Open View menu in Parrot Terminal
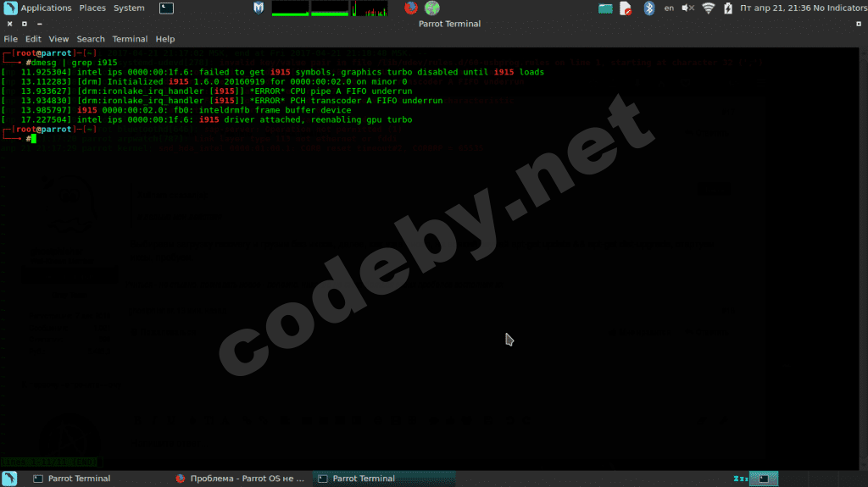 (x=58, y=39)
